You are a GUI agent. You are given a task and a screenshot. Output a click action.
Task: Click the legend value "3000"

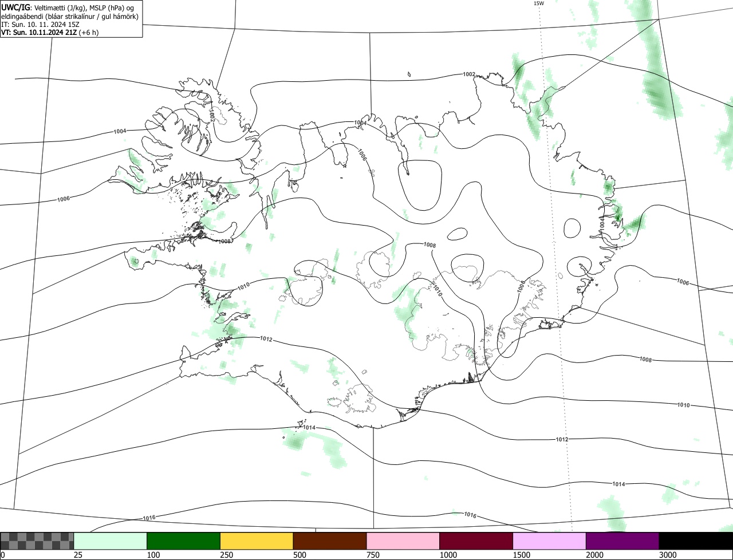[x=668, y=555]
